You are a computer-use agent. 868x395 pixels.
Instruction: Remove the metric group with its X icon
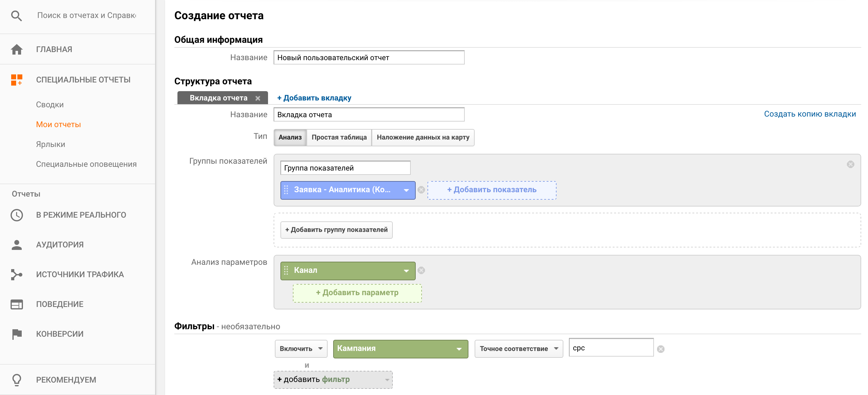point(851,164)
